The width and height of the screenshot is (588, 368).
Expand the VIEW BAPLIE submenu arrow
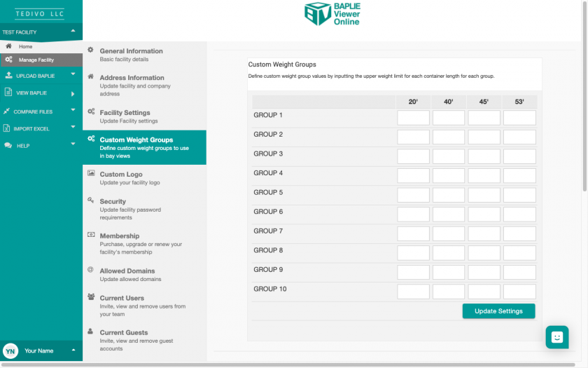(x=73, y=94)
